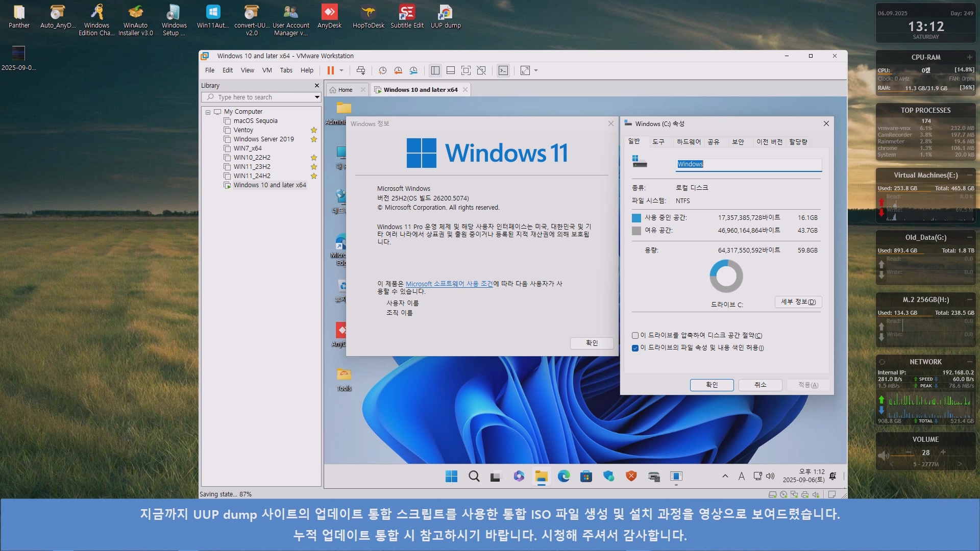Screen dimensions: 980x551
Task: Expand guest system tray hidden icons chevron
Action: (725, 477)
